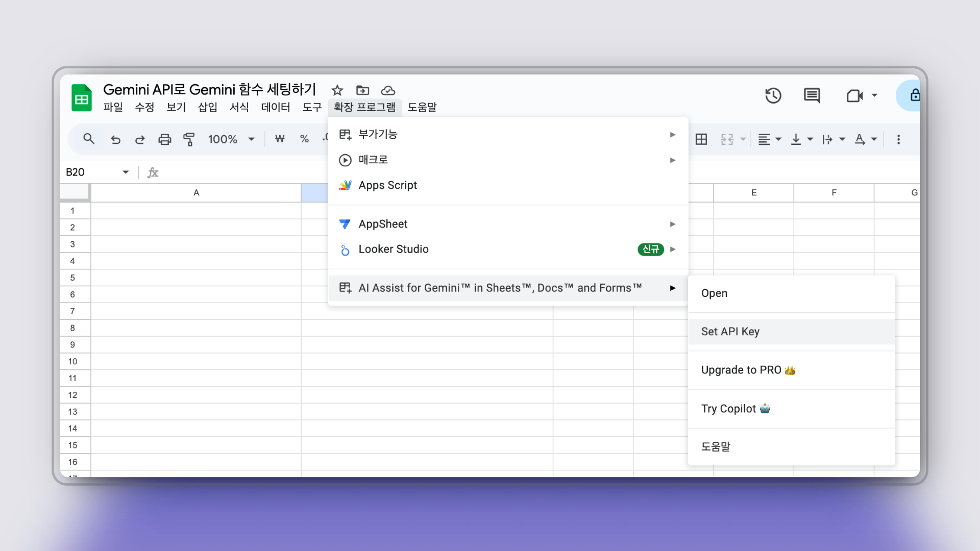Check cloud save status icon
This screenshot has height=551, width=980.
pyautogui.click(x=388, y=90)
